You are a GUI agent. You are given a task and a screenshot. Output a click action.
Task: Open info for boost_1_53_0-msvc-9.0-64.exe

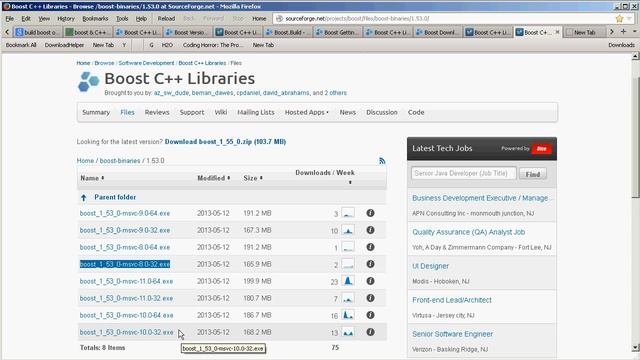[x=370, y=213]
